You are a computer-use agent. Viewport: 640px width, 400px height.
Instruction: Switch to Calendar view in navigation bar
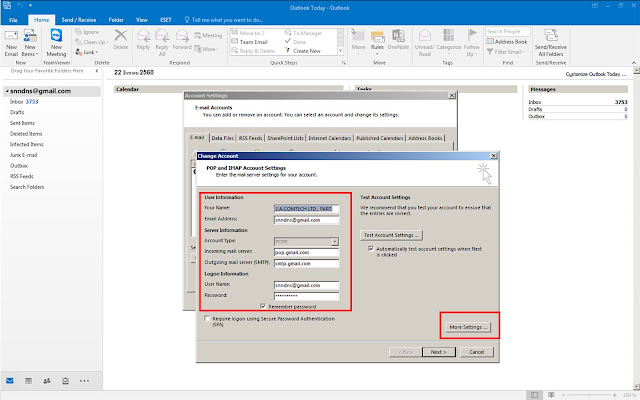coord(28,381)
